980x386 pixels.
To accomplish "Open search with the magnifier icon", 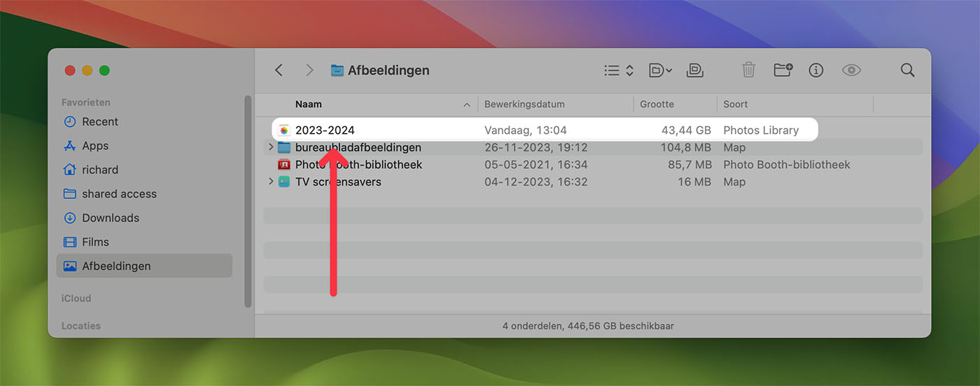I will click(907, 70).
